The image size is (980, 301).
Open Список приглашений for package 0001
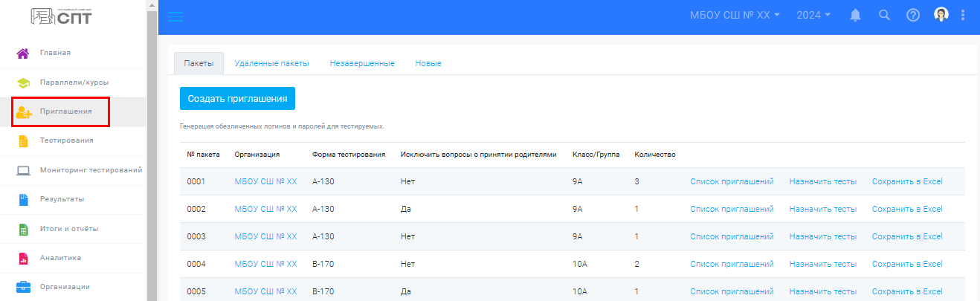click(x=732, y=181)
